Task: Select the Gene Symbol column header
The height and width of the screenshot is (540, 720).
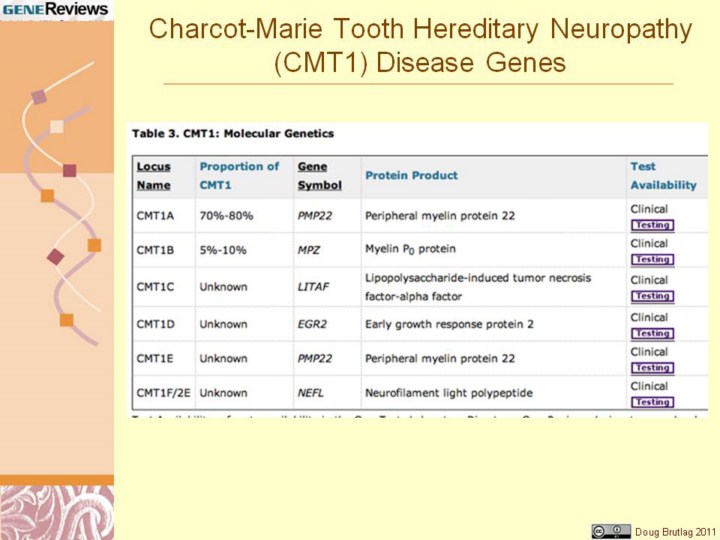Action: pyautogui.click(x=319, y=176)
